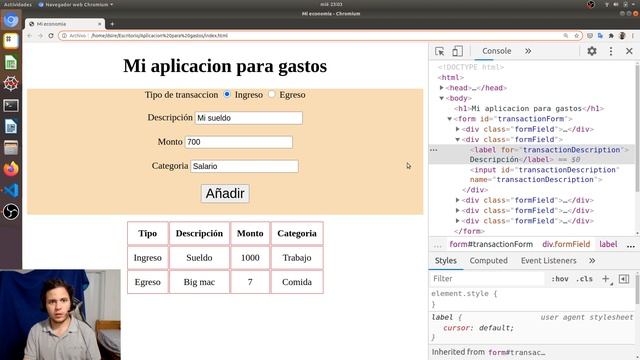Open extensions puzzle icon
Image resolution: width=640 pixels, height=360 pixels.
tap(611, 36)
